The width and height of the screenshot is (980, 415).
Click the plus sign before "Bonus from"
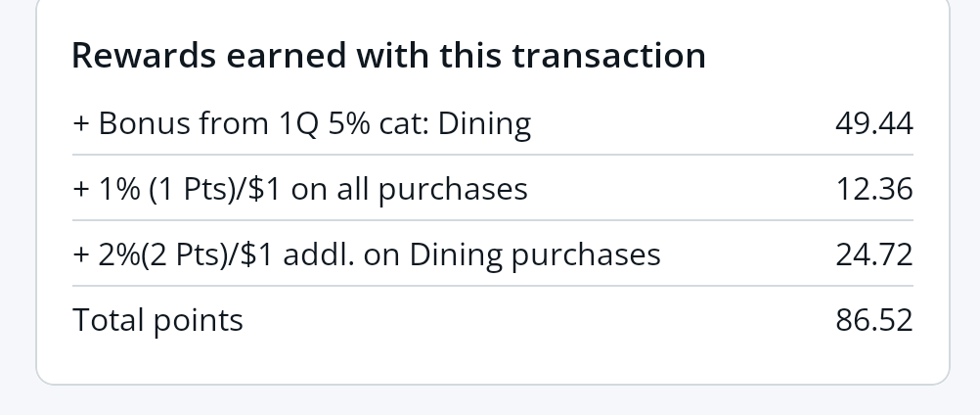click(81, 124)
